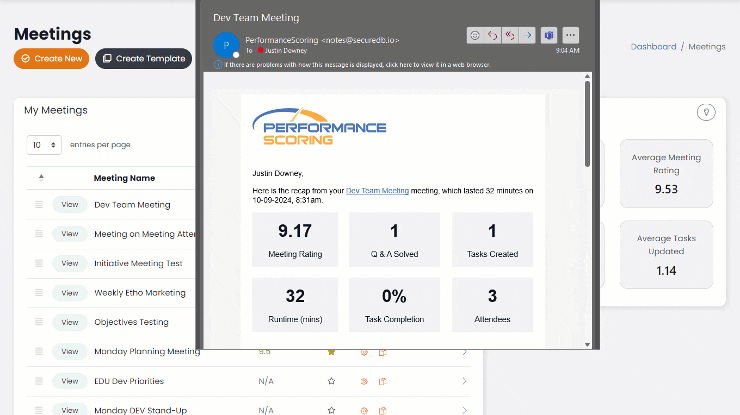Sort table by Meeting Name column header

(x=124, y=178)
